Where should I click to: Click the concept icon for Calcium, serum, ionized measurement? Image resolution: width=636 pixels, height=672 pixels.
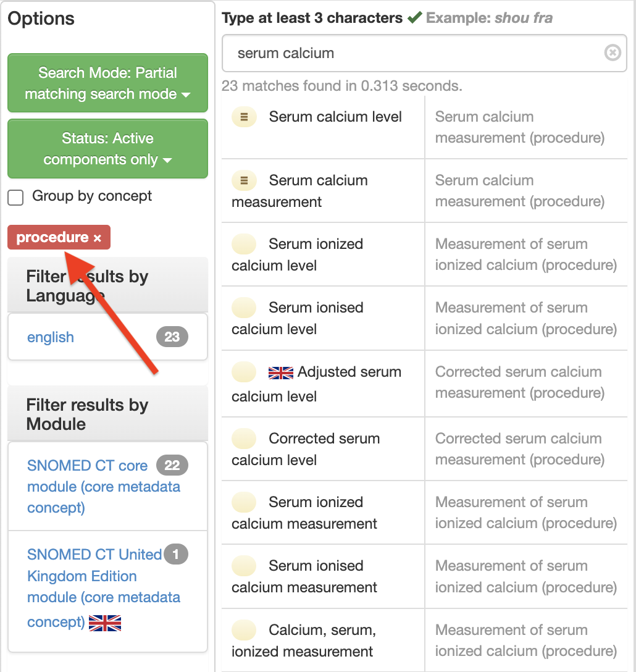(x=244, y=630)
